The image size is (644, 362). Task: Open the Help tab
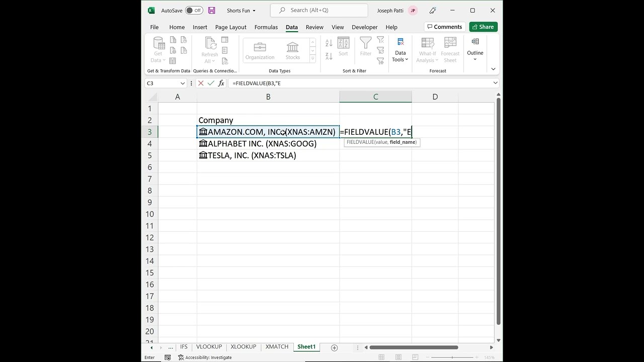(391, 27)
